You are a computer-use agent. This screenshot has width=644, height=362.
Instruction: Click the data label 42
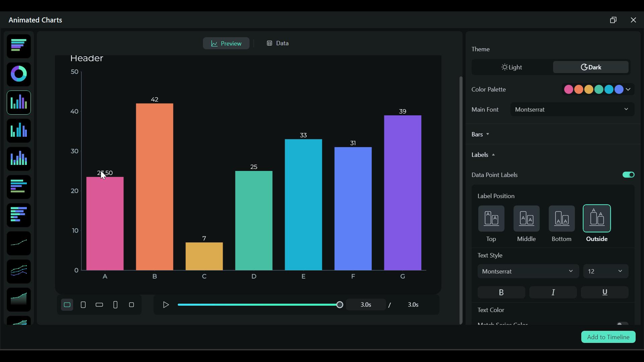pos(155,100)
